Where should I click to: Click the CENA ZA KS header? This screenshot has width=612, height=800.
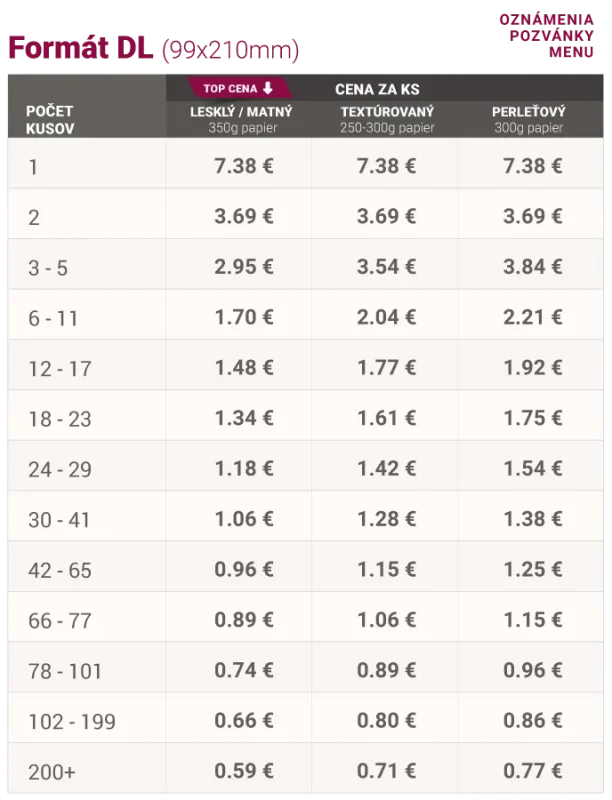click(377, 89)
